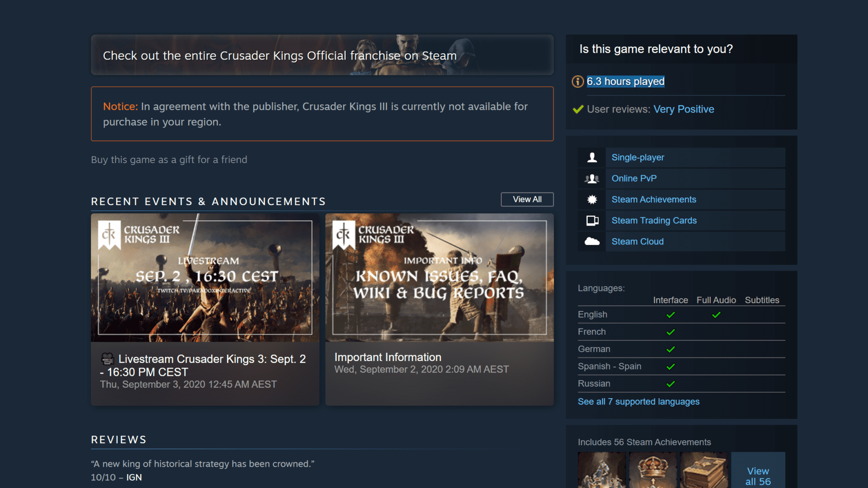Click the Steam Cloud icon
Screen dimensions: 868x488
pos(592,242)
